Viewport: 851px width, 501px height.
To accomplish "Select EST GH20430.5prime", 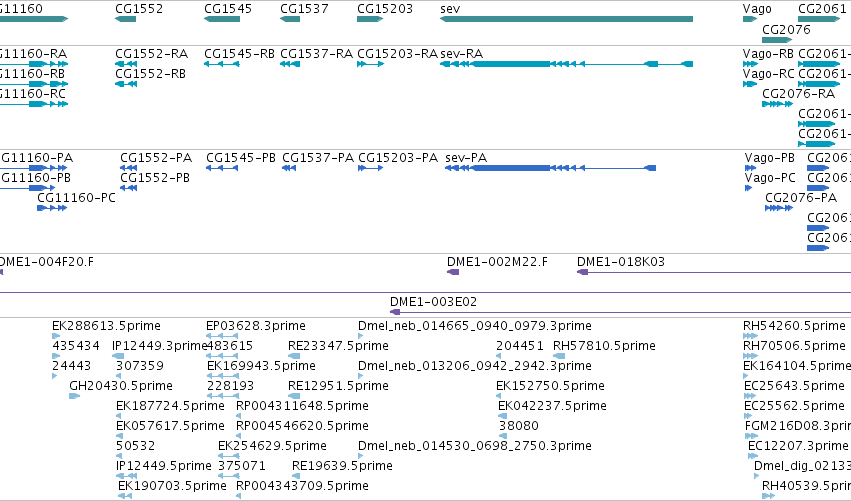I will [121, 386].
